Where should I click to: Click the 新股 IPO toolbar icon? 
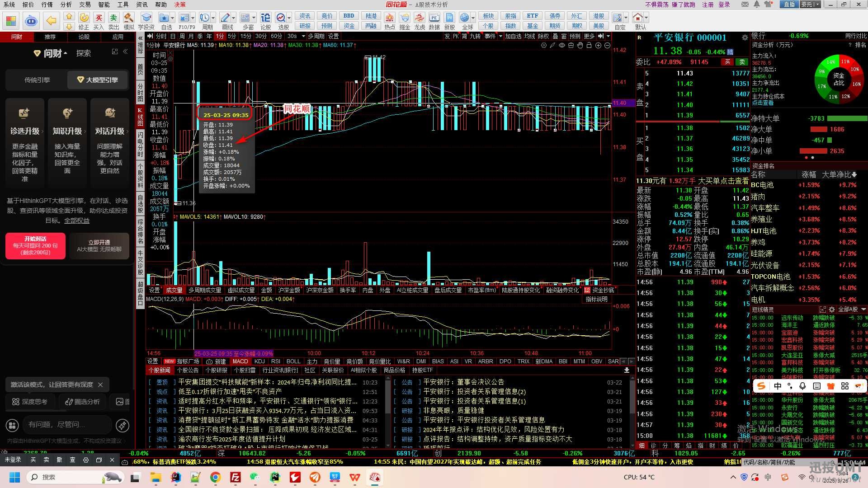coord(449,21)
